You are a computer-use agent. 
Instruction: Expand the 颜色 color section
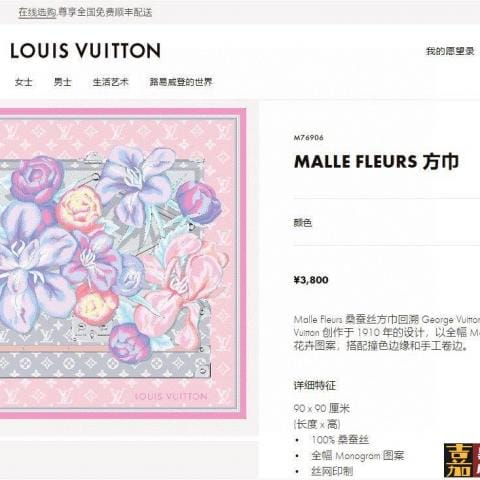303,222
